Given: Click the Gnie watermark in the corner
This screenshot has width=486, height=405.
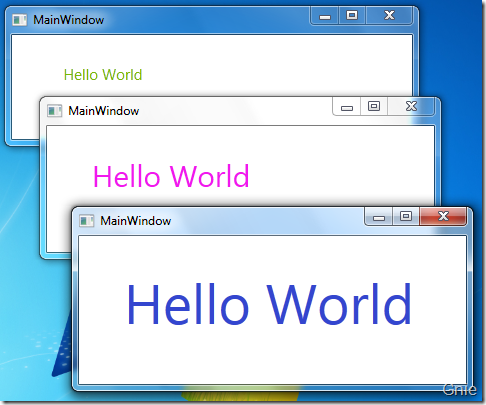Looking at the screenshot, I should 460,390.
